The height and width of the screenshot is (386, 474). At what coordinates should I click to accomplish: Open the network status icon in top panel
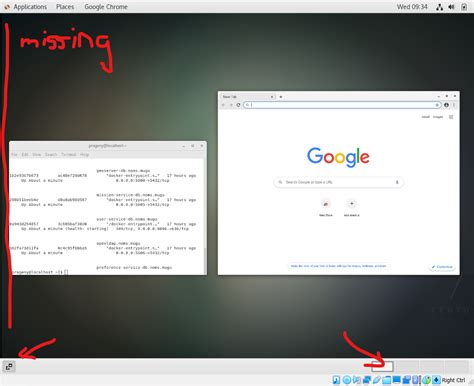coord(439,7)
